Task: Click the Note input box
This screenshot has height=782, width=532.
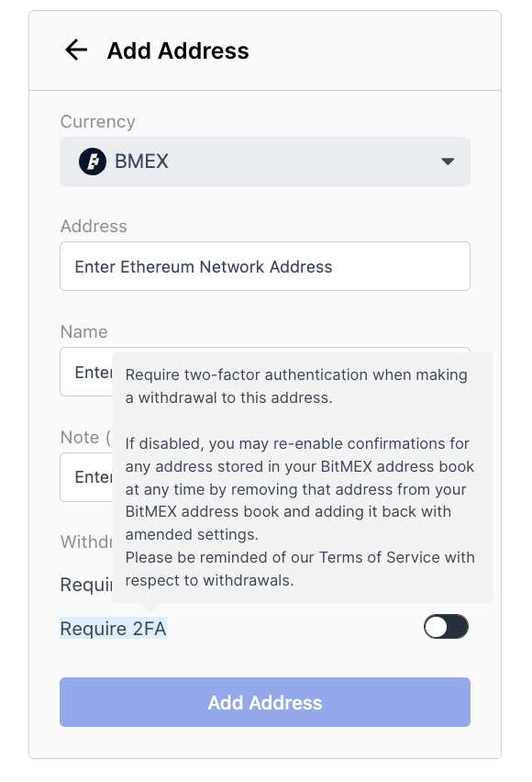Action: (86, 477)
